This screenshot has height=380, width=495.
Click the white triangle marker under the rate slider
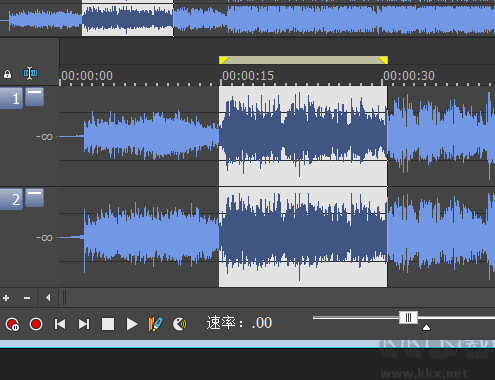point(426,328)
